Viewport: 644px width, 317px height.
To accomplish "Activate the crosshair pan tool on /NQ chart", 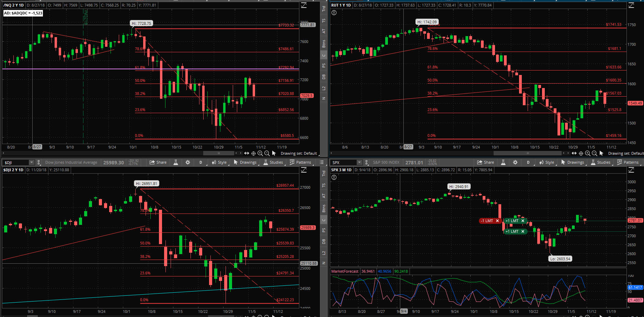I will tap(253, 153).
